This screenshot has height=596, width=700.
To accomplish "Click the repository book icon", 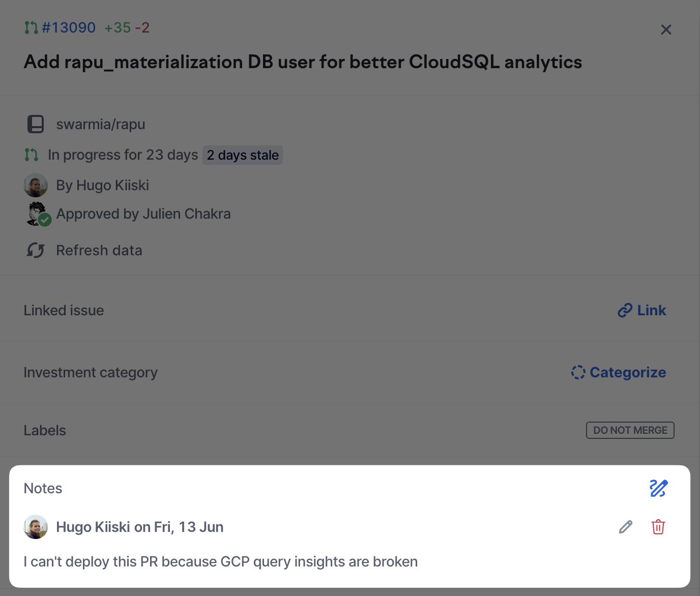I will point(35,124).
